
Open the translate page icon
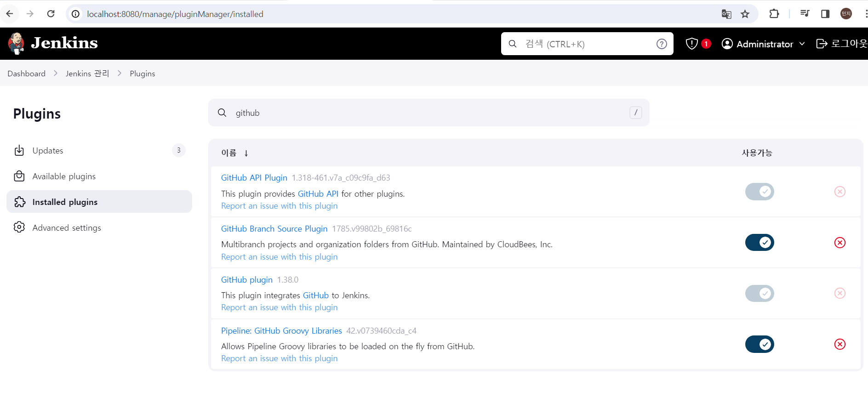click(726, 14)
